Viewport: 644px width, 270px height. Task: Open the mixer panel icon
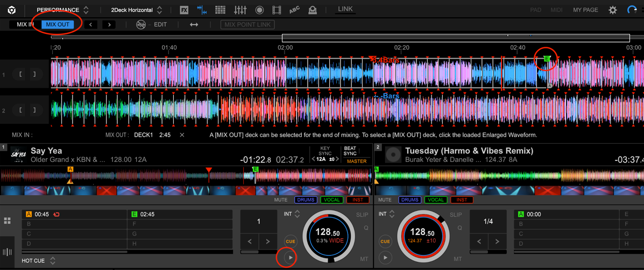(x=240, y=10)
